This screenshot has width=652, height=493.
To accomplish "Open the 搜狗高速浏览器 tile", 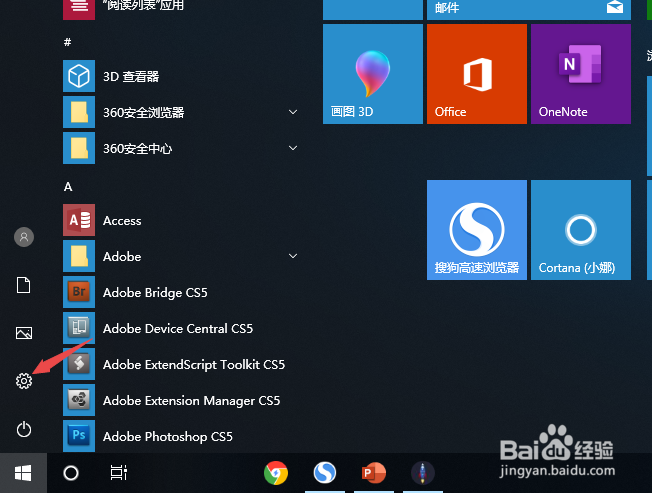I will point(477,230).
